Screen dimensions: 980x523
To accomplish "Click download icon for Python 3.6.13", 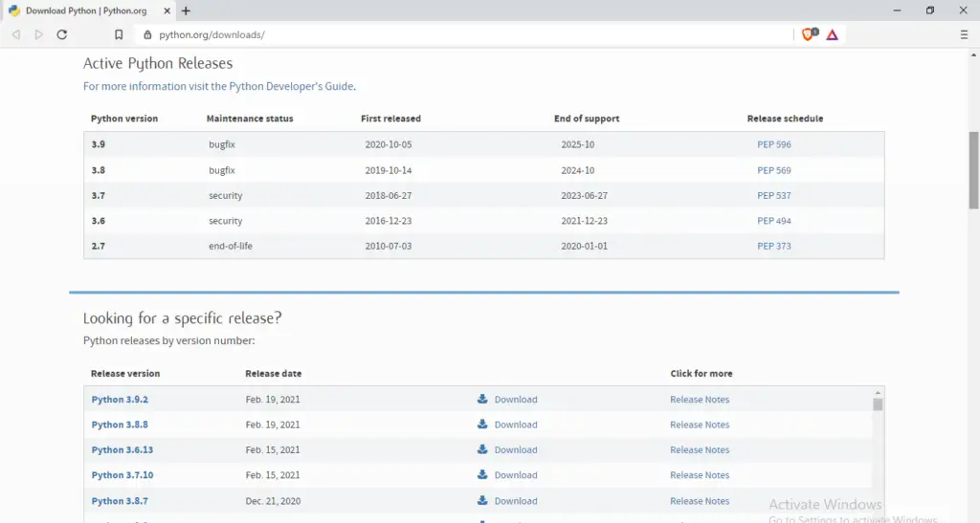I will pyautogui.click(x=483, y=449).
